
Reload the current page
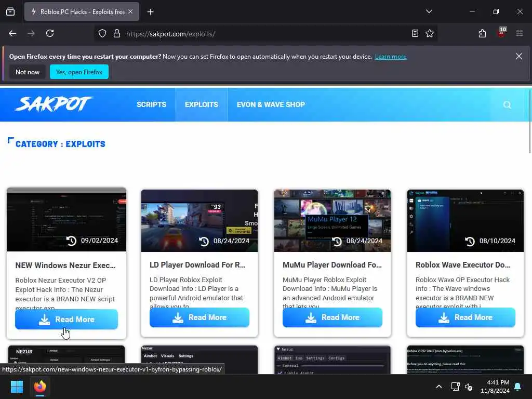coord(50,33)
